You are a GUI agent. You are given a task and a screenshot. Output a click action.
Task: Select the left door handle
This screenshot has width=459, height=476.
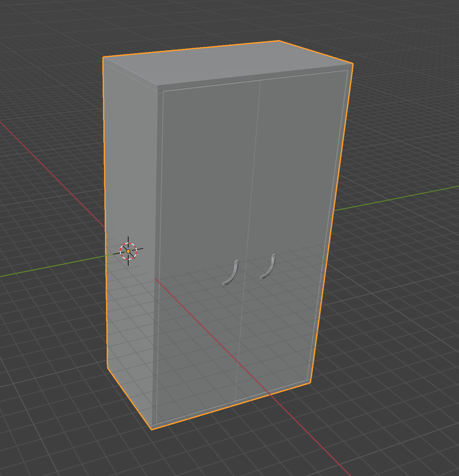[x=231, y=273]
